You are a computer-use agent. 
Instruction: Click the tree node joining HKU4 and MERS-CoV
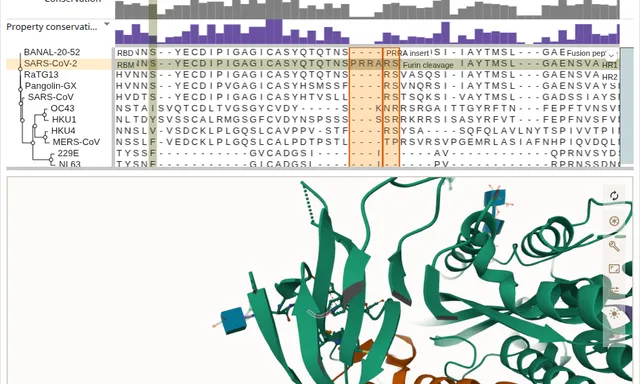(x=45, y=136)
